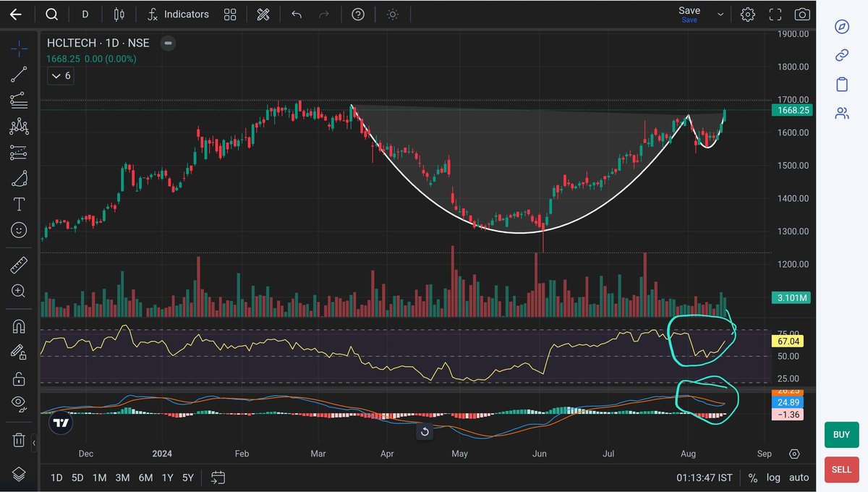Collapse the object tree via the 6 chevron
Image resolution: width=868 pixels, height=492 pixels.
click(x=60, y=76)
